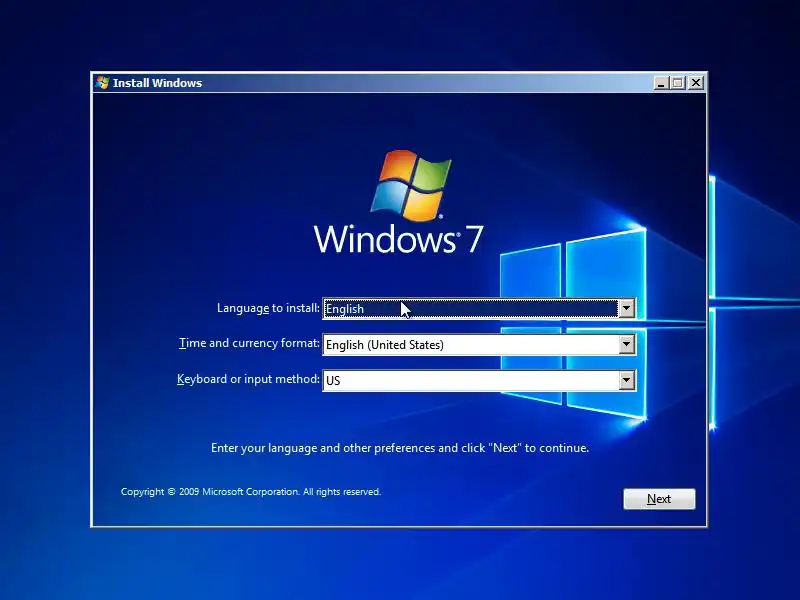Screen dimensions: 800x600
Task: Click the 'Time and currency format:' label
Action: pyautogui.click(x=249, y=343)
